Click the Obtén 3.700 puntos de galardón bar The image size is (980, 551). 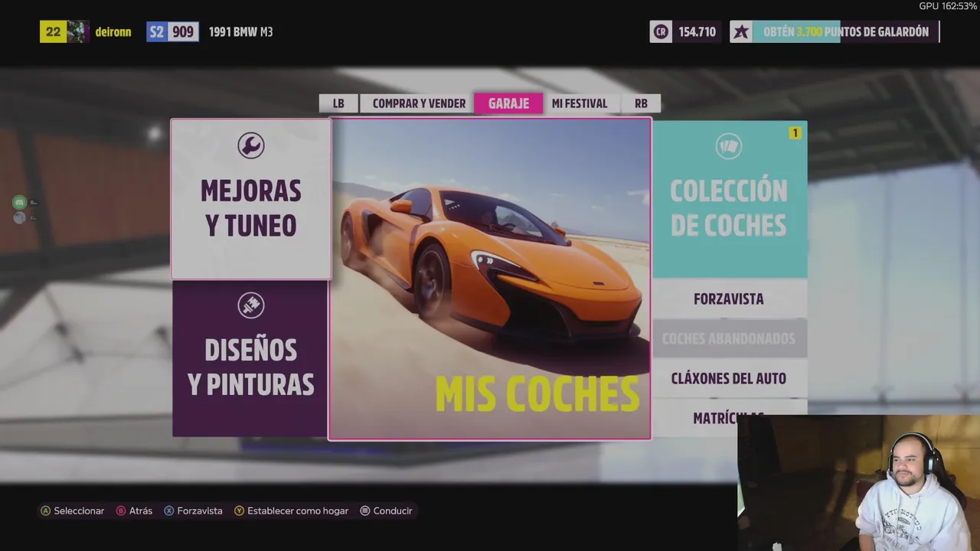[846, 31]
